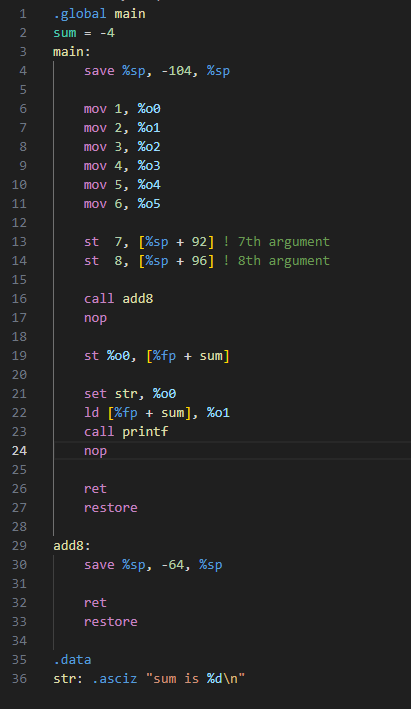Click line number 25 in the gutter
Screen dimensions: 411x709
coord(19,470)
